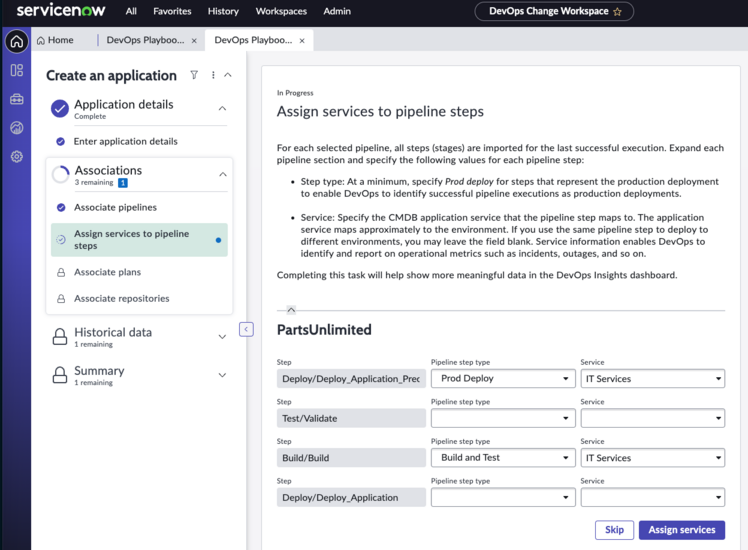Open the analytics gauge icon in left rail
The width and height of the screenshot is (748, 550).
point(17,128)
